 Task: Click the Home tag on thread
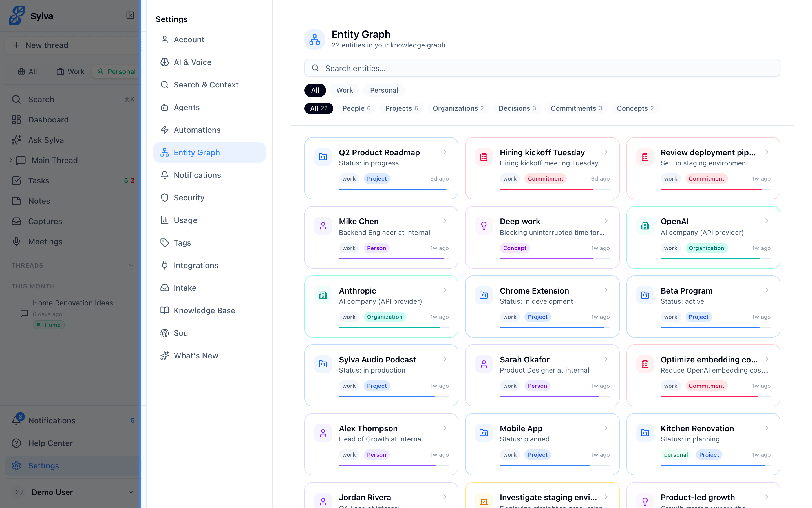click(49, 325)
